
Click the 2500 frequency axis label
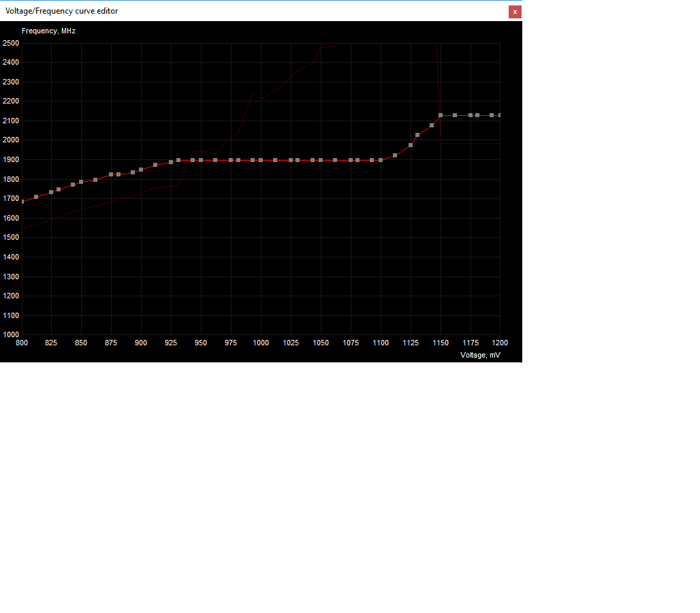pyautogui.click(x=11, y=44)
